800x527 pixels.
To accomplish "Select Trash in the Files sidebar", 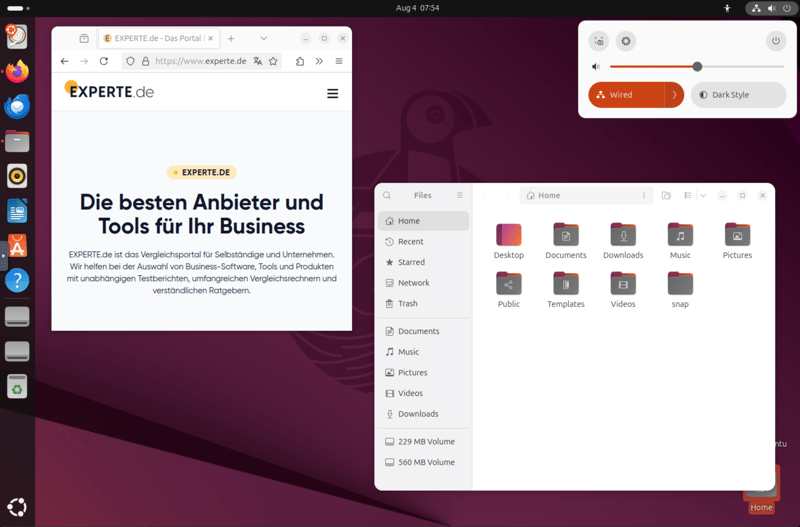I will pos(408,304).
